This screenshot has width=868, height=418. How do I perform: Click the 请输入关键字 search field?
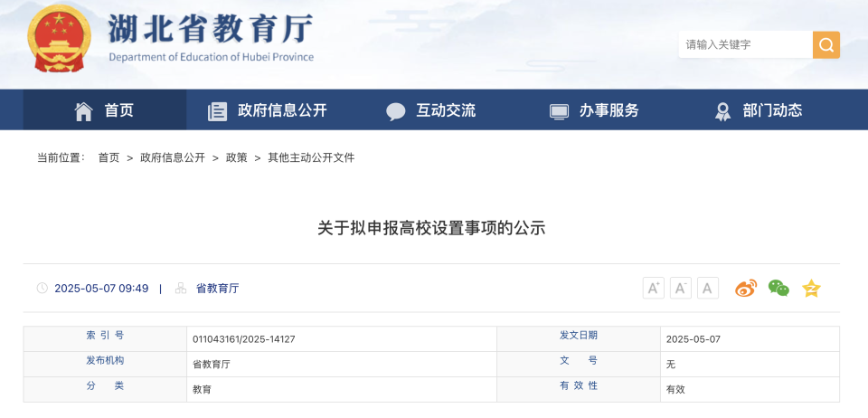[x=745, y=45]
